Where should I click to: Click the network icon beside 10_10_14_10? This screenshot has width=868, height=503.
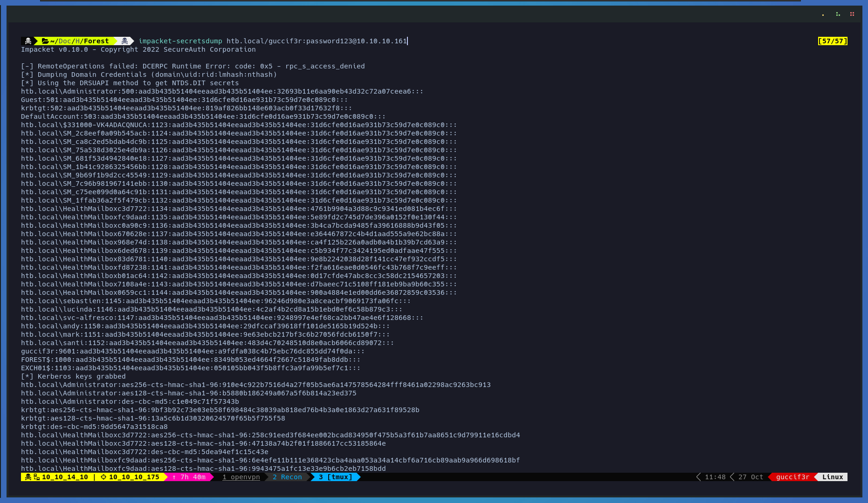tap(36, 477)
